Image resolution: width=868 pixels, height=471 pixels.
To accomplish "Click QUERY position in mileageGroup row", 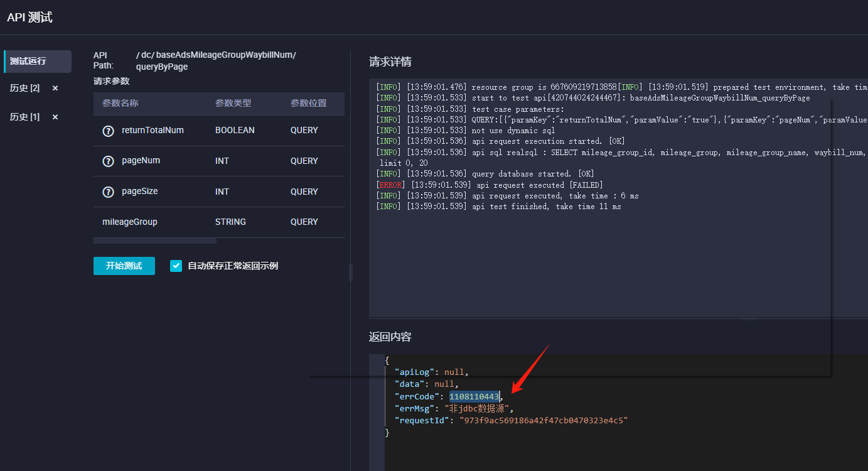I will [304, 222].
